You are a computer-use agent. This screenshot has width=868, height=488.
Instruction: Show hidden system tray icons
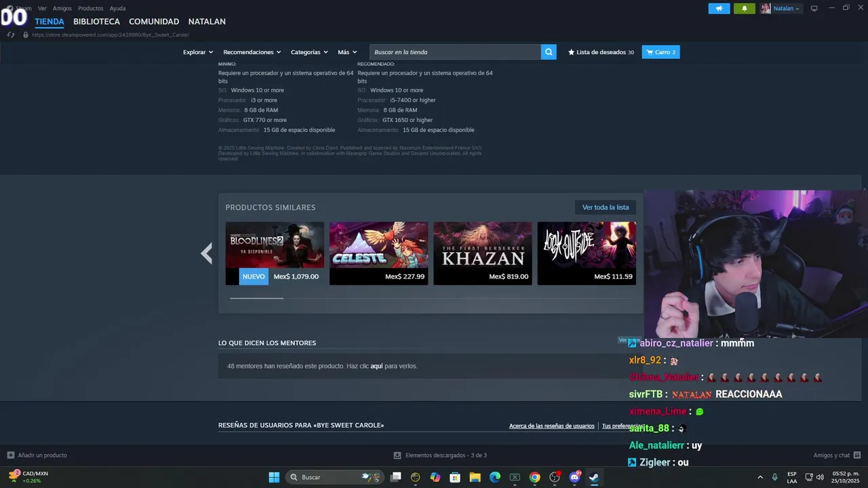pos(760,477)
